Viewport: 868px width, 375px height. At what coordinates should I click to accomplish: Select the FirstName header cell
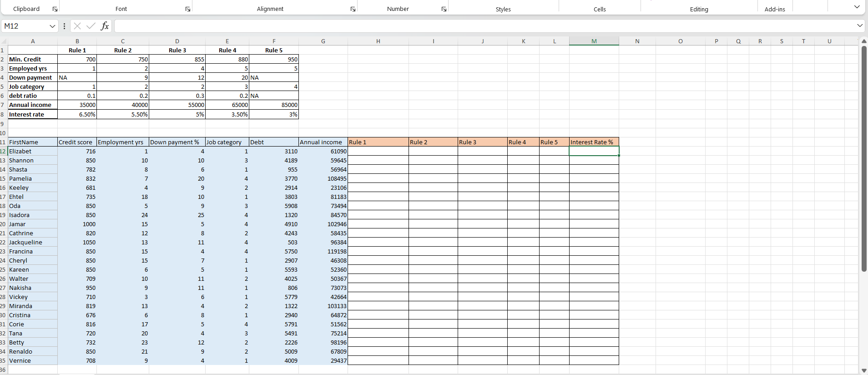(x=33, y=142)
